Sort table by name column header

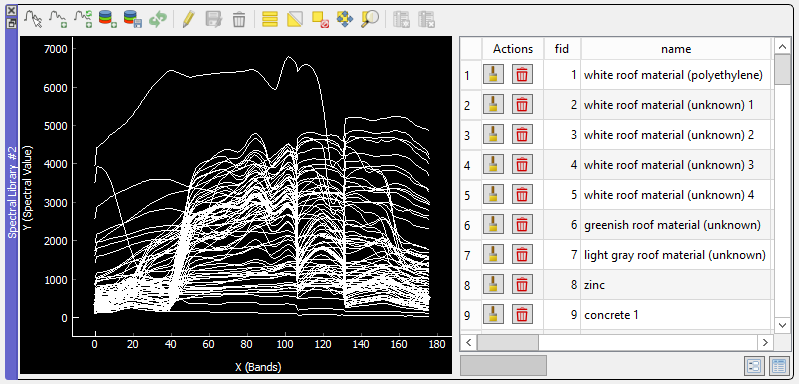pos(676,49)
